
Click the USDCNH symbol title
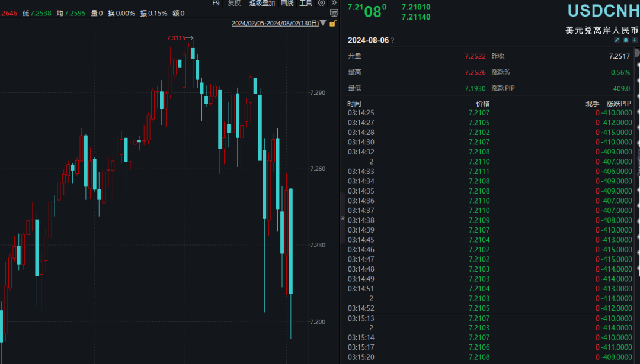click(x=603, y=11)
